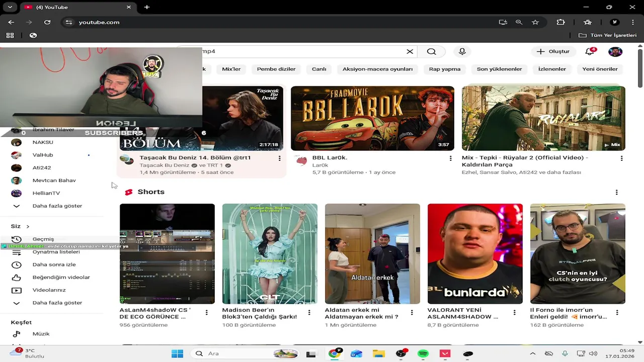Select İzlenenler filter chip
The width and height of the screenshot is (644, 362).
(552, 69)
